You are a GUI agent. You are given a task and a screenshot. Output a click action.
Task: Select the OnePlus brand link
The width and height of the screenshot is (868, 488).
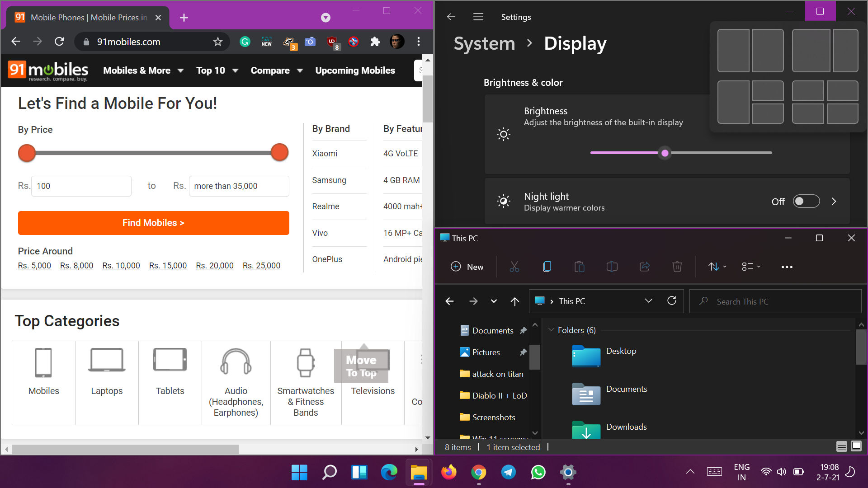coord(327,259)
